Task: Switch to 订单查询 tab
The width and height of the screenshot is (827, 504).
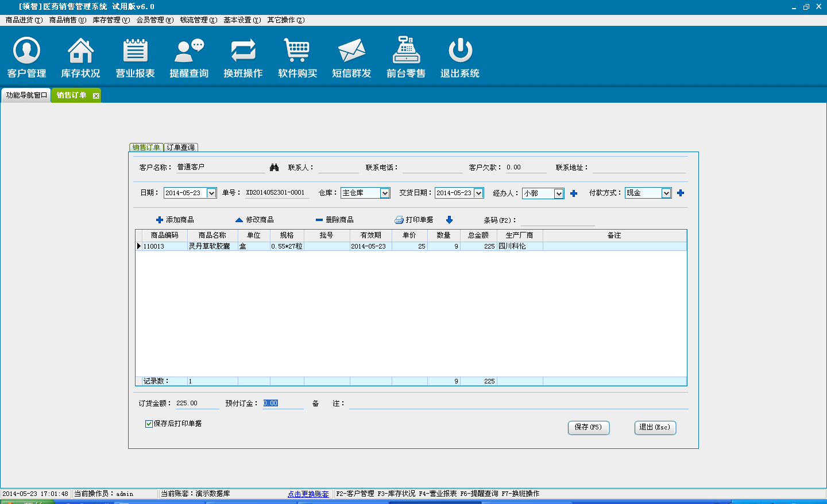Action: (181, 148)
